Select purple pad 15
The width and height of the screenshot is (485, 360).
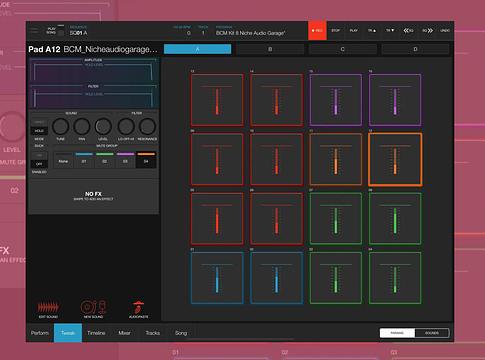tap(336, 100)
